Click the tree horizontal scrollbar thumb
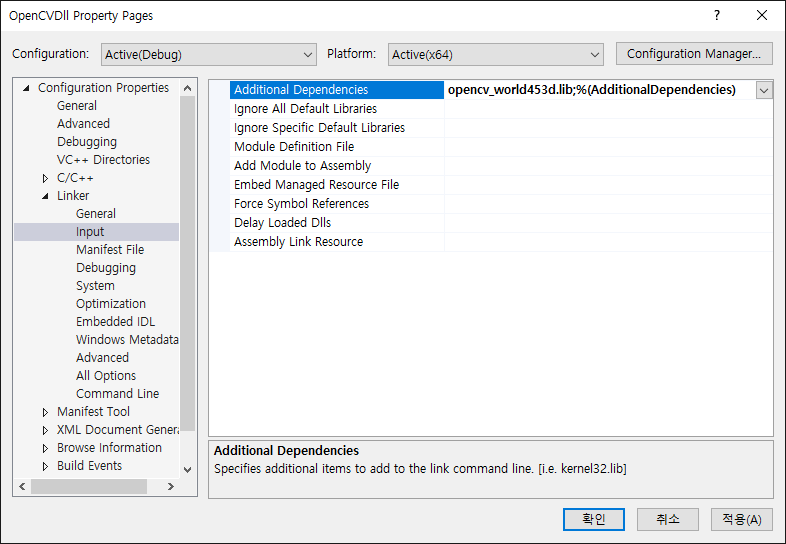Screen dimensions: 786x544 (89, 486)
